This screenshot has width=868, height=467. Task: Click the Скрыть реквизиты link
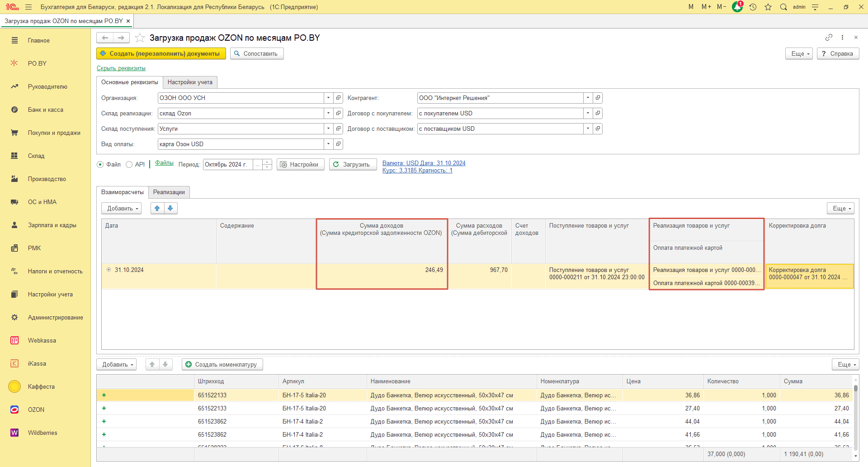click(x=121, y=68)
